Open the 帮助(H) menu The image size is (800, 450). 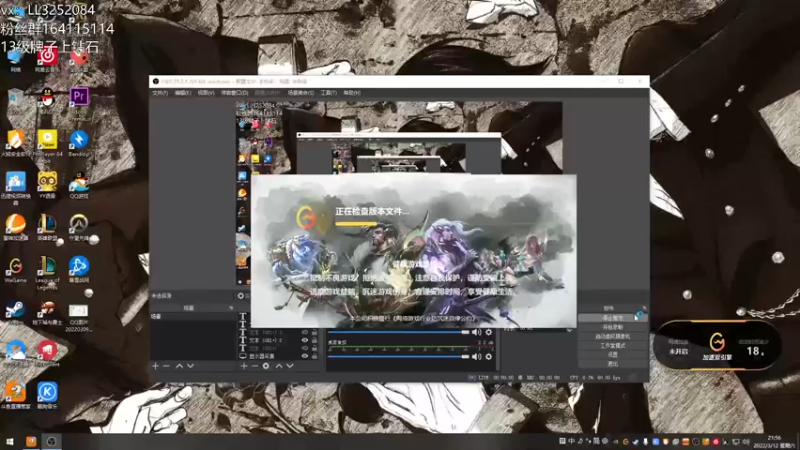(352, 93)
